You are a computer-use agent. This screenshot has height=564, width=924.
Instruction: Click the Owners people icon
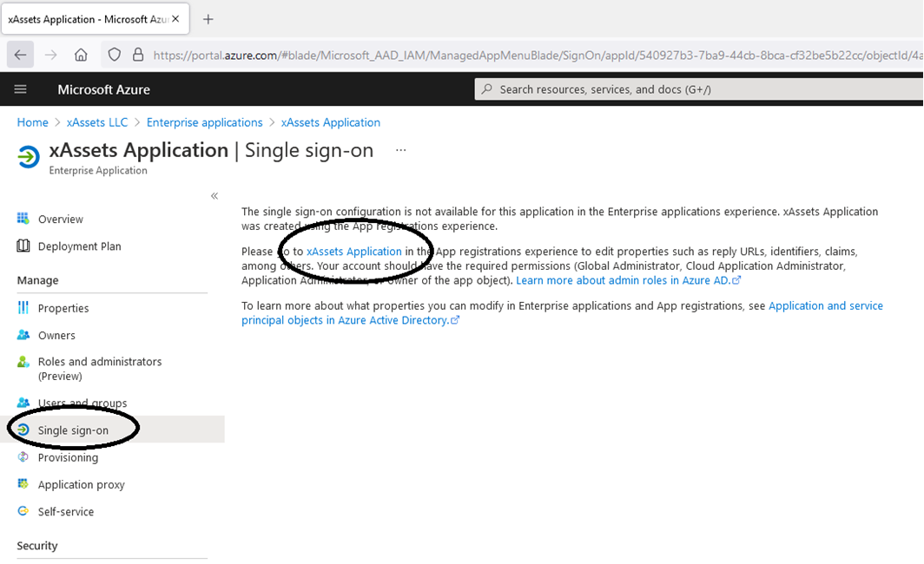pyautogui.click(x=23, y=335)
